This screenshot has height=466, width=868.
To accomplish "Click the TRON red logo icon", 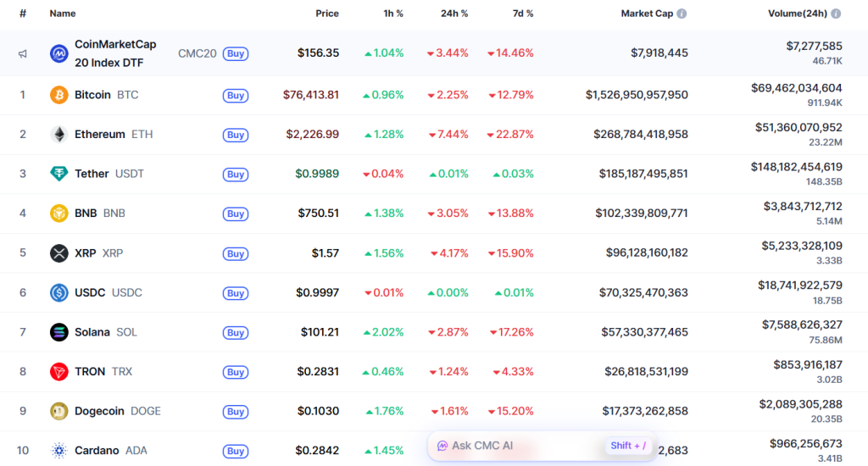I will [x=58, y=372].
